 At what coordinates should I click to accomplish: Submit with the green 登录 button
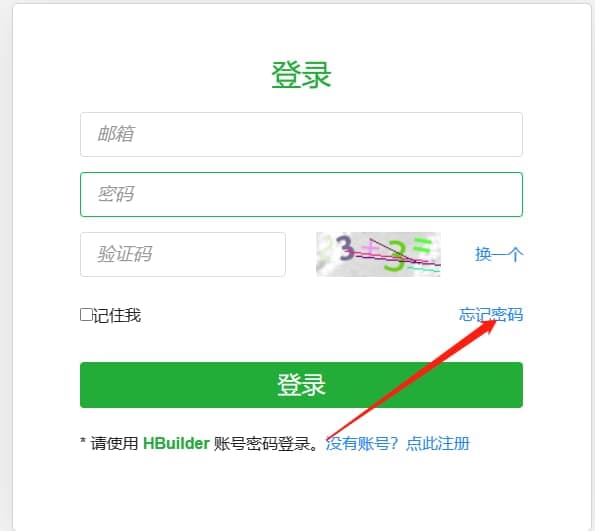[x=301, y=385]
